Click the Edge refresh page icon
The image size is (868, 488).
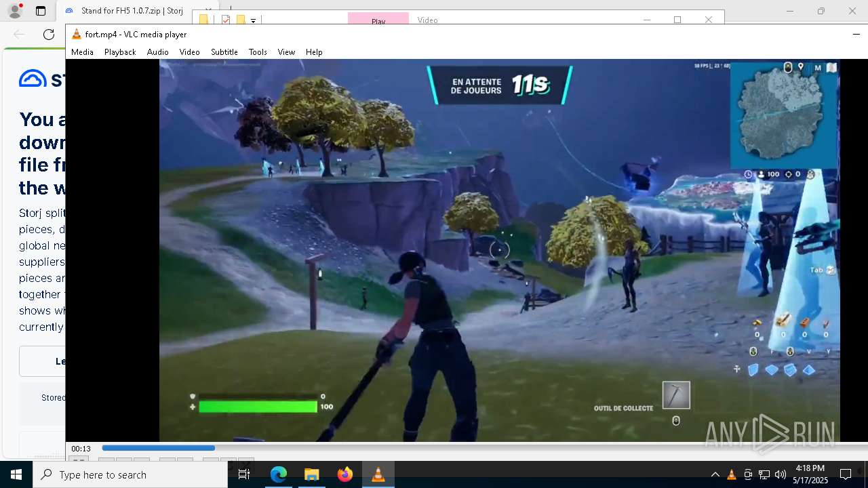coord(49,35)
